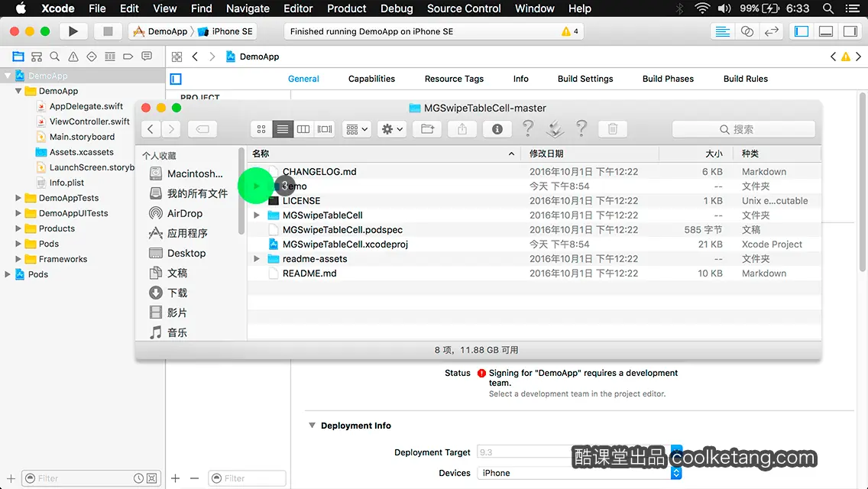Open the Test navigator diamond icon
This screenshot has height=489, width=868.
tap(92, 57)
